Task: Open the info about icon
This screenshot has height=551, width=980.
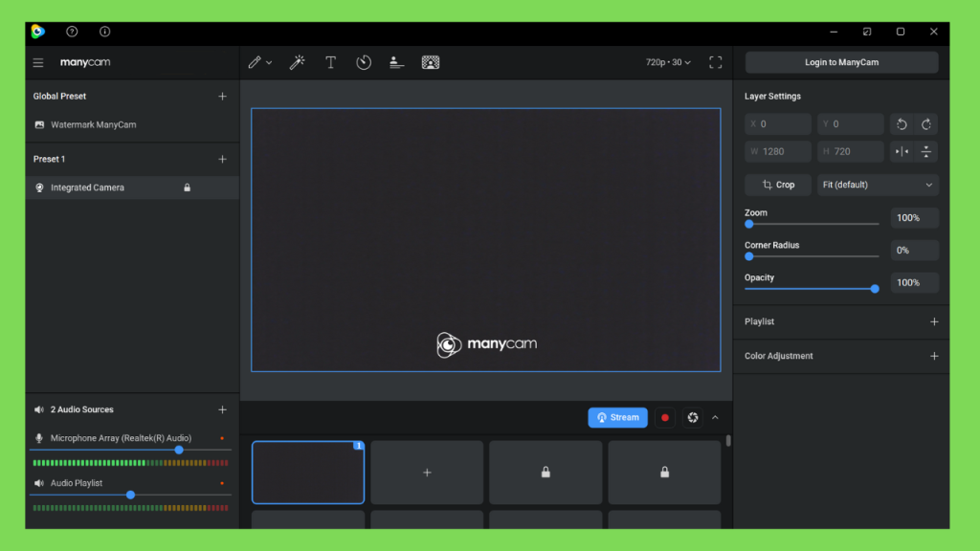Action: 105,32
